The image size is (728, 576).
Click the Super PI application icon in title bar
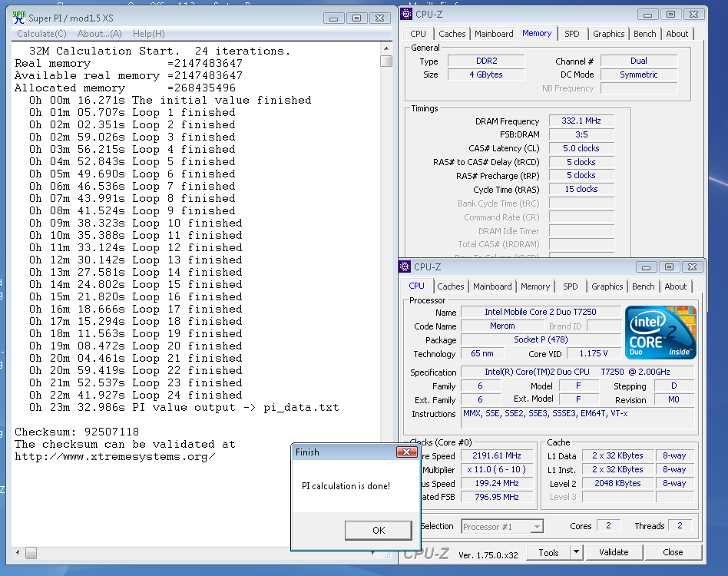tap(19, 18)
